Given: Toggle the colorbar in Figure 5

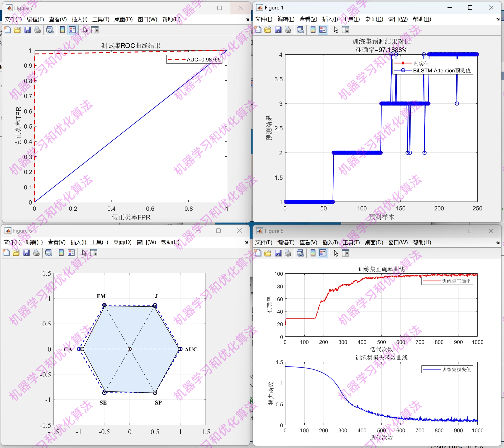Looking at the screenshot, I should click(313, 253).
